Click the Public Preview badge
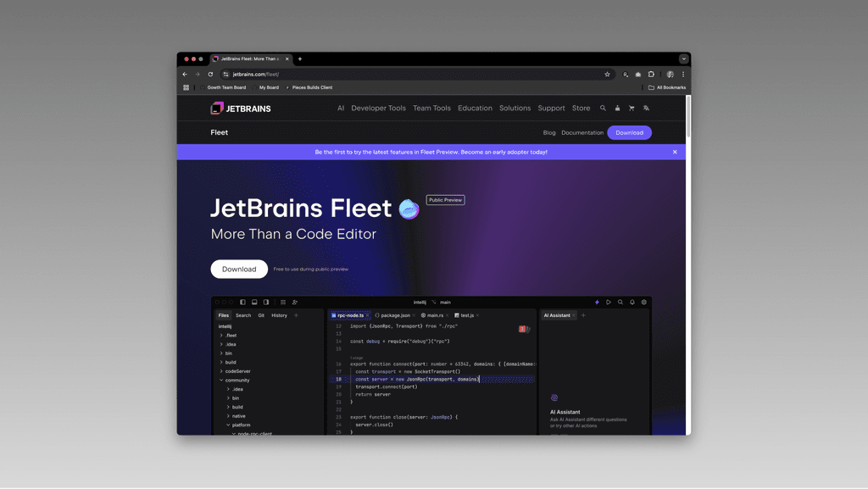The width and height of the screenshot is (868, 489). point(445,200)
